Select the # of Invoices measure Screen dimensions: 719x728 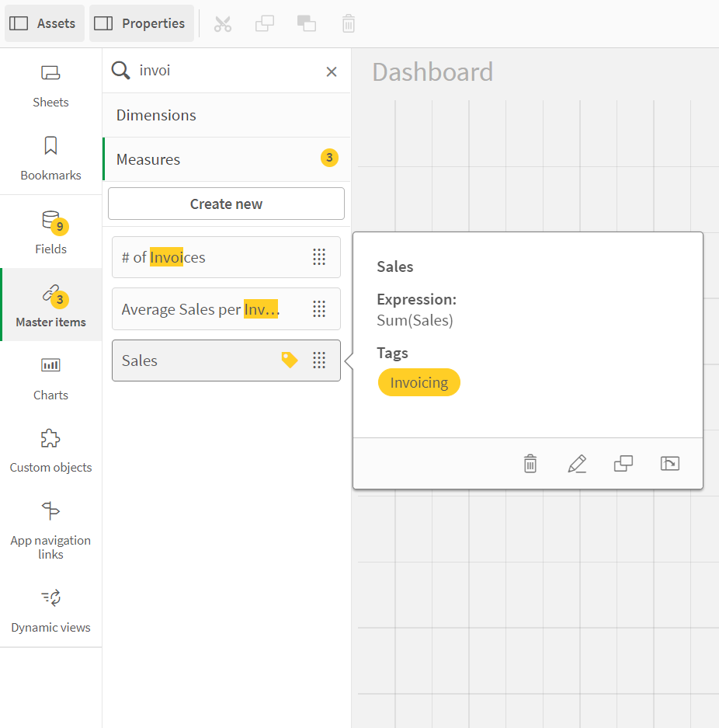pos(210,257)
